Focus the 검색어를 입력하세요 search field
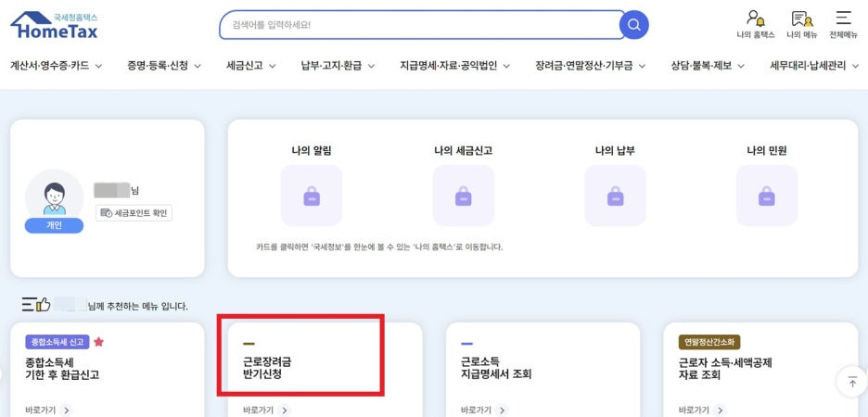This screenshot has height=417, width=868. point(422,25)
